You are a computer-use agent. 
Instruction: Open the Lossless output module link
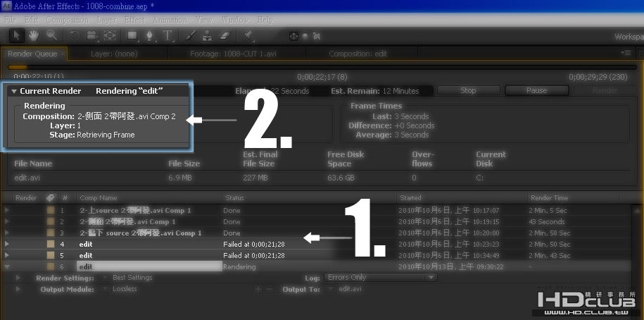click(125, 289)
